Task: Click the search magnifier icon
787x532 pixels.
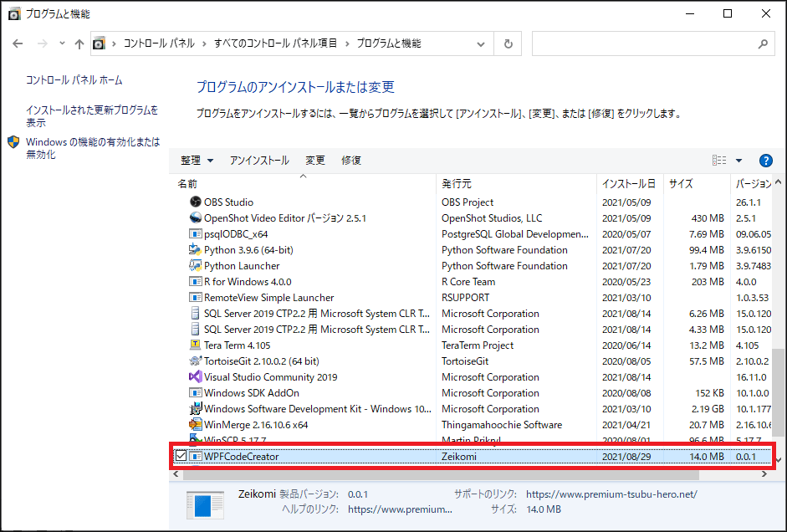Action: pyautogui.click(x=763, y=43)
